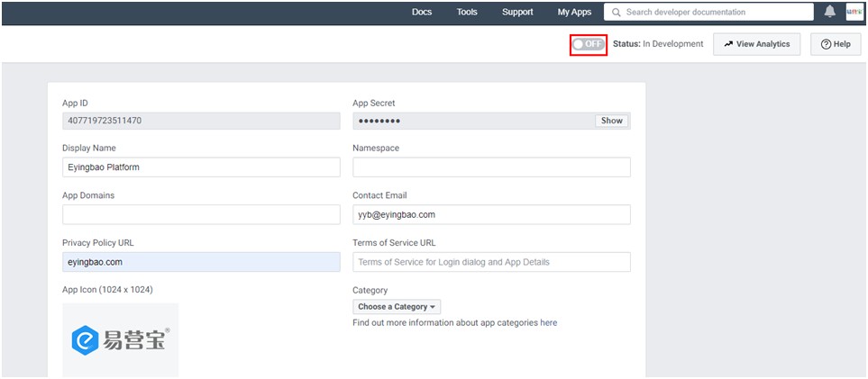Click the Eyingbao app icon image
This screenshot has height=379, width=868.
tap(120, 339)
